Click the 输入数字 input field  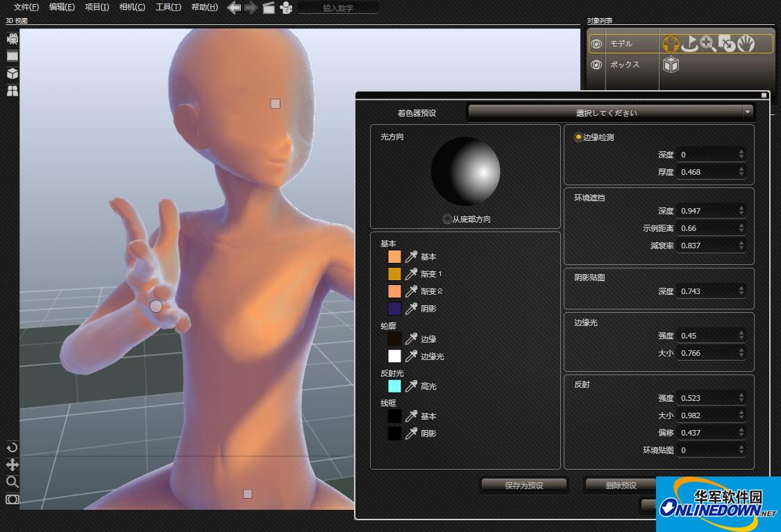(x=338, y=8)
